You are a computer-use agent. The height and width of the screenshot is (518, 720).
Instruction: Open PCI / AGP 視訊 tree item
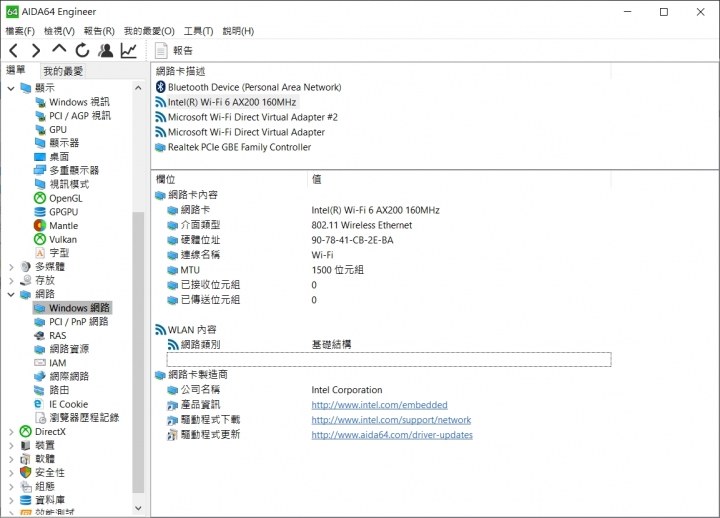point(79,116)
